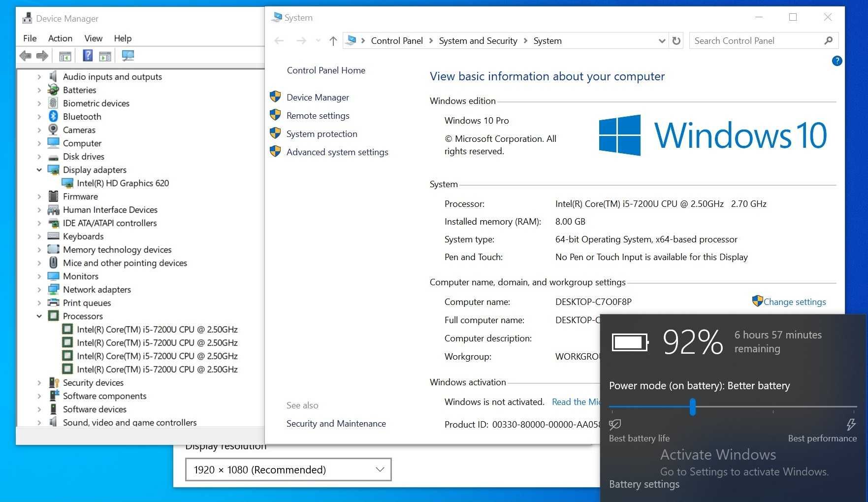Open Security and Maintenance link
The height and width of the screenshot is (502, 868).
click(x=336, y=423)
